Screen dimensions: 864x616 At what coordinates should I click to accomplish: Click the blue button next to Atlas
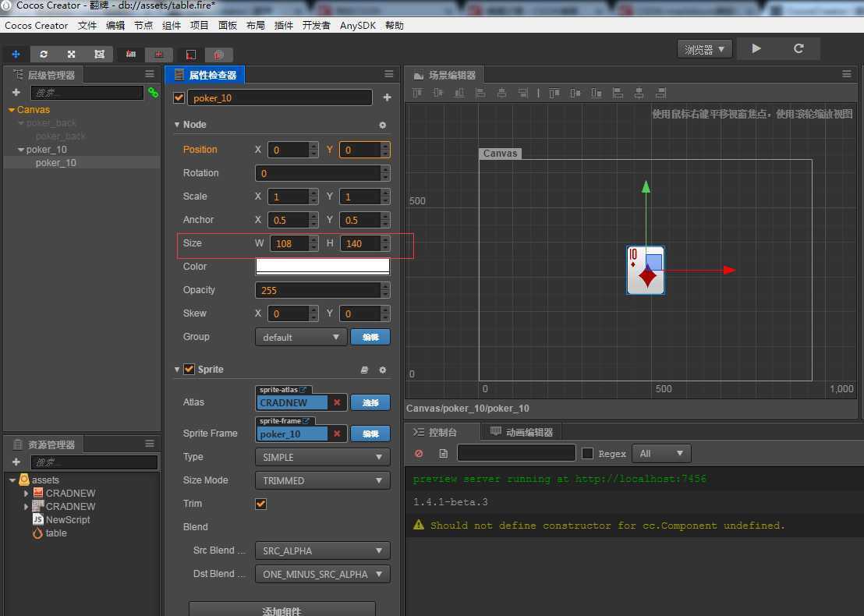[370, 402]
